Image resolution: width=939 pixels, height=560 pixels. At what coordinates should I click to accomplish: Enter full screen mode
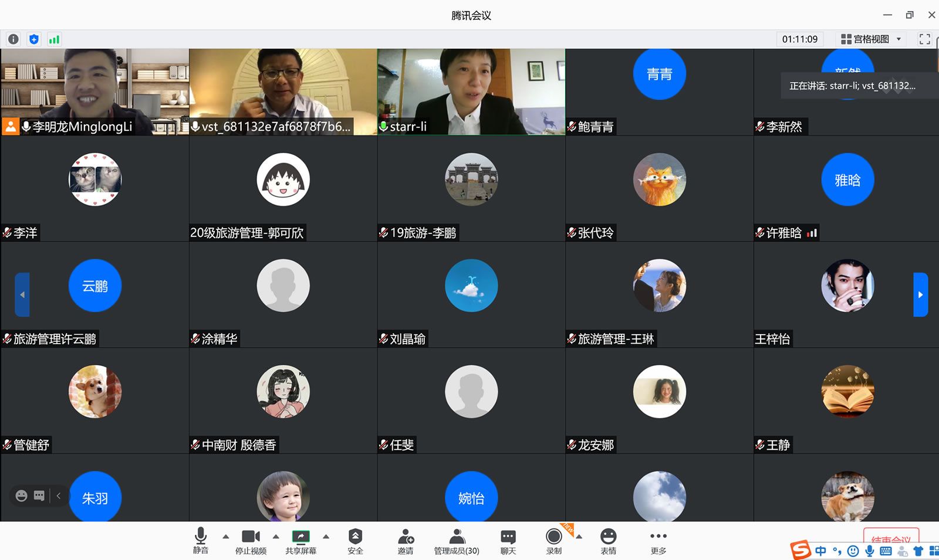pyautogui.click(x=925, y=39)
